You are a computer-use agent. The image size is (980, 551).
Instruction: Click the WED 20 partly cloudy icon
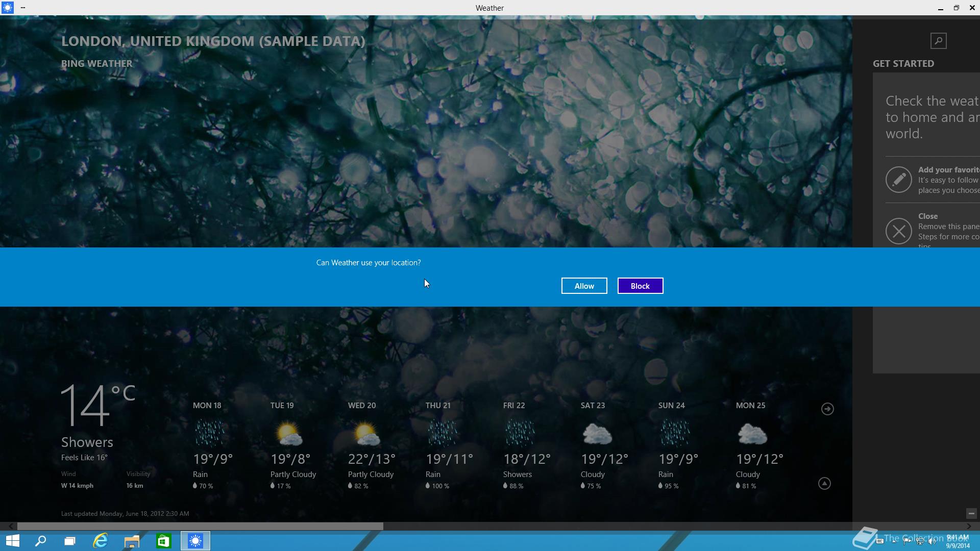[x=366, y=434]
